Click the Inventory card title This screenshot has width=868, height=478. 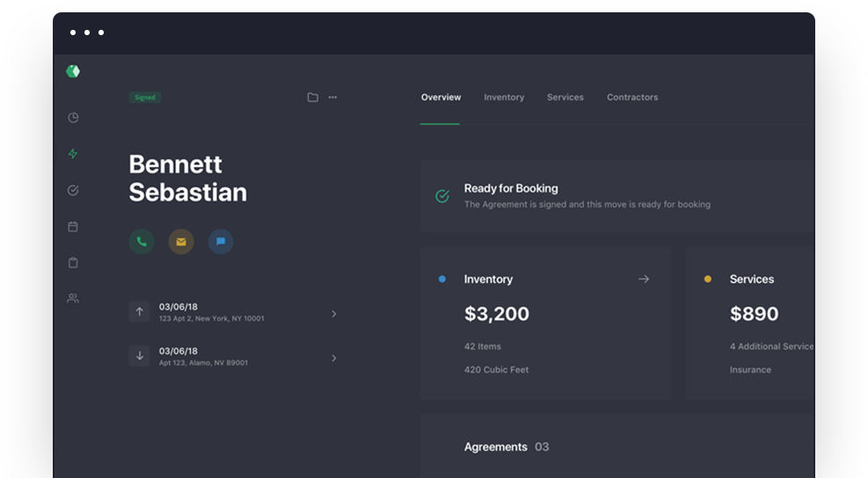click(x=488, y=279)
